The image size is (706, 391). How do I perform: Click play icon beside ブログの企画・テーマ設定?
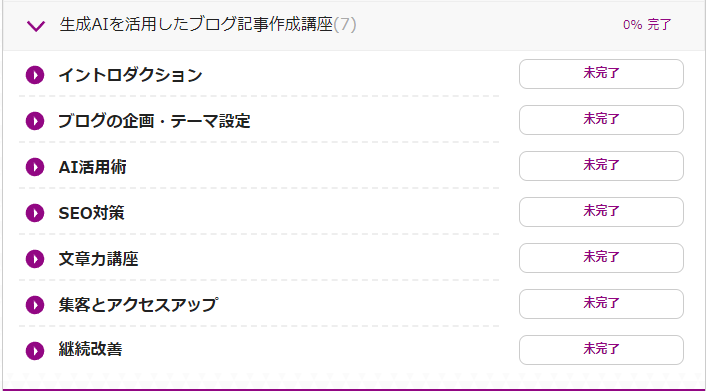click(35, 121)
